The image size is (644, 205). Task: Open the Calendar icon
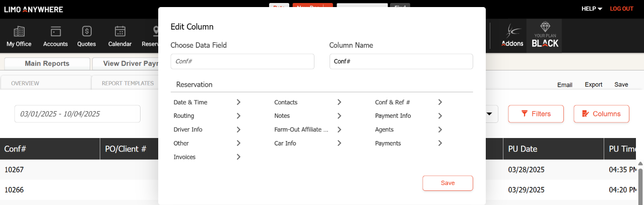120,36
